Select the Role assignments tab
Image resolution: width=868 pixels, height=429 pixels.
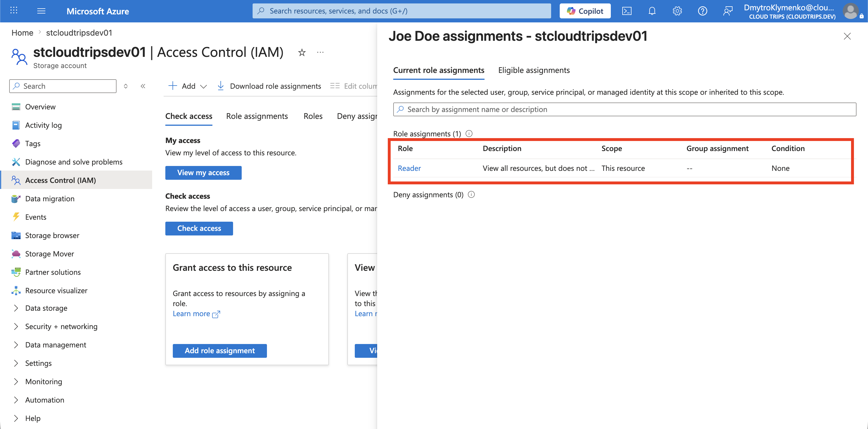(257, 116)
